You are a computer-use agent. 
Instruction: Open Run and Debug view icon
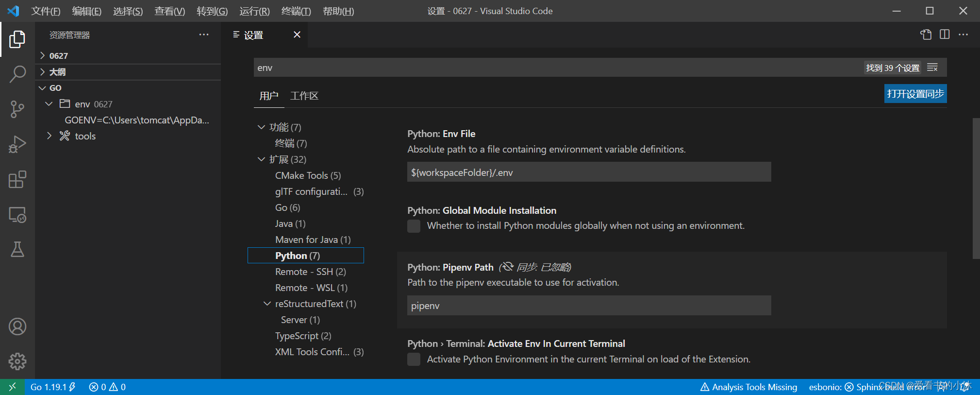click(x=17, y=144)
